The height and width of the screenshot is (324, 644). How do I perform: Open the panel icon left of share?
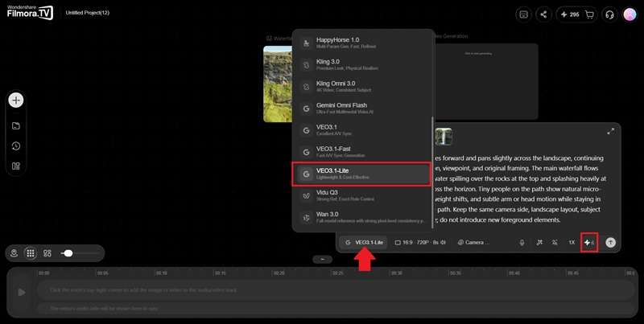523,14
